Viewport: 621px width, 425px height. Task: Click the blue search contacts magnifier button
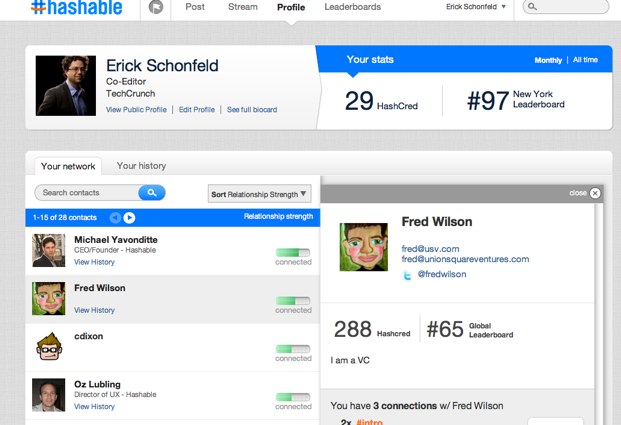[x=152, y=192]
